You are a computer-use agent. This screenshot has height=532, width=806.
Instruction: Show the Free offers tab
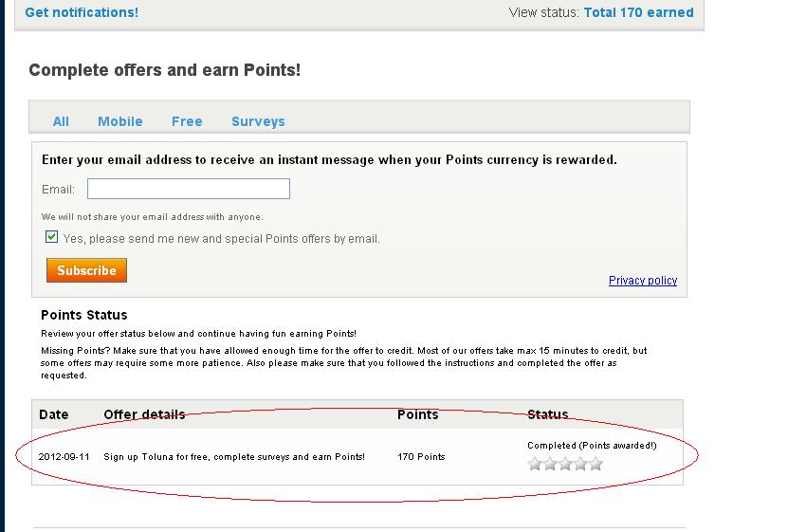pyautogui.click(x=187, y=121)
